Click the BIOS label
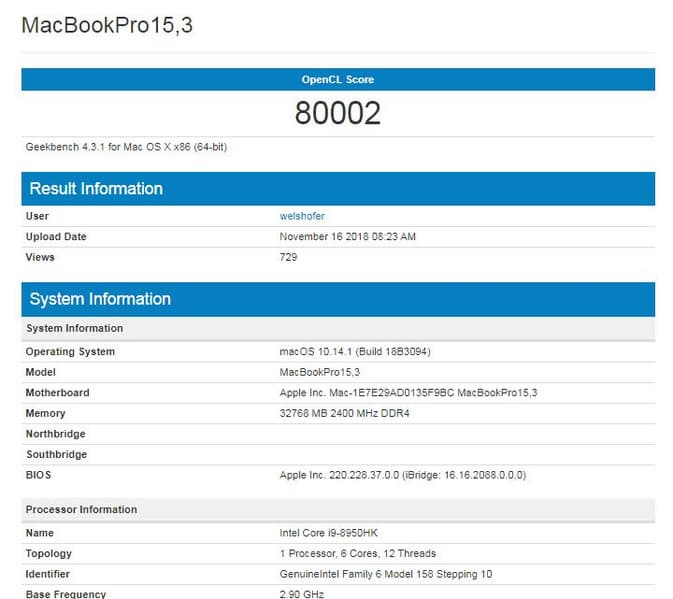The image size is (673, 599). point(38,475)
